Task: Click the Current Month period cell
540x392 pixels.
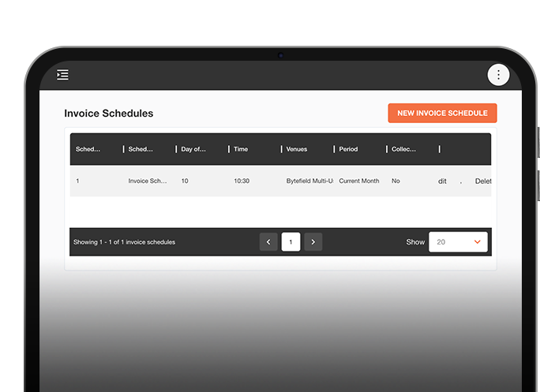Action: pos(359,181)
